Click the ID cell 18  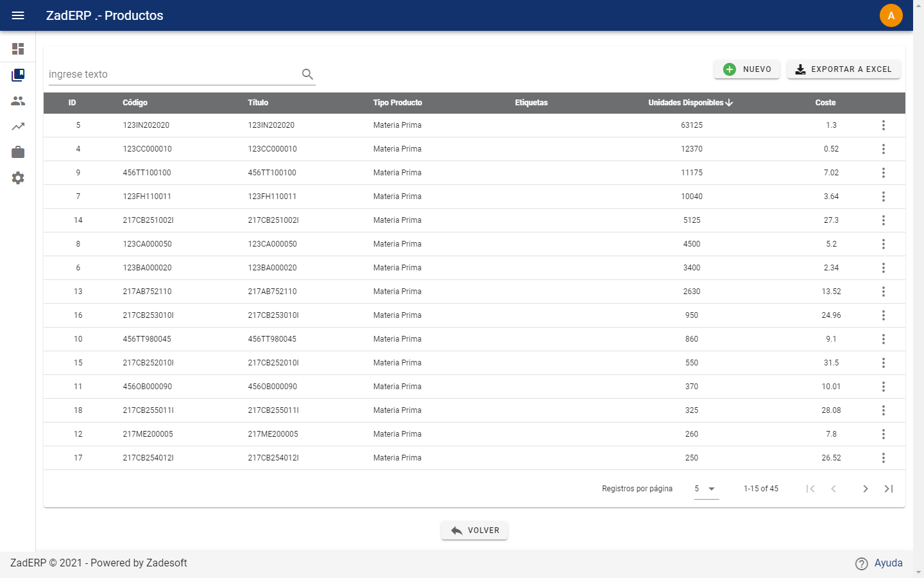[x=78, y=410]
